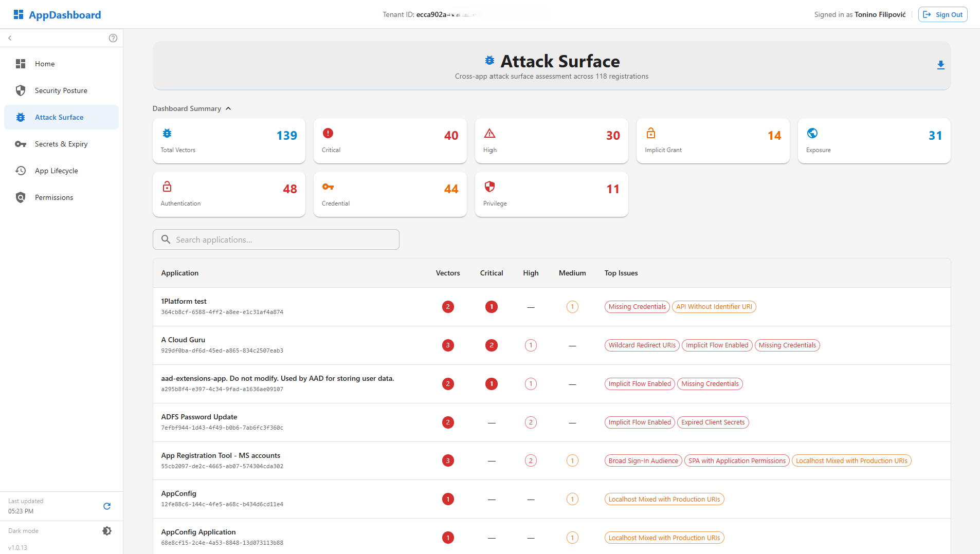This screenshot has height=554, width=980.
Task: Click the Permissions shield icon
Action: [x=21, y=197]
